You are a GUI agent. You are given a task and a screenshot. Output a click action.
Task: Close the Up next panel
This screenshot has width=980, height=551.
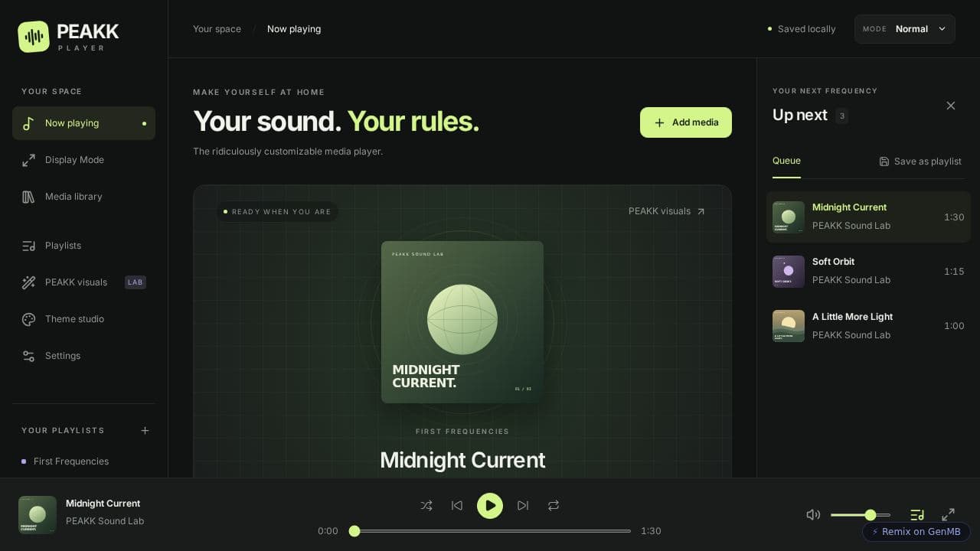[951, 106]
